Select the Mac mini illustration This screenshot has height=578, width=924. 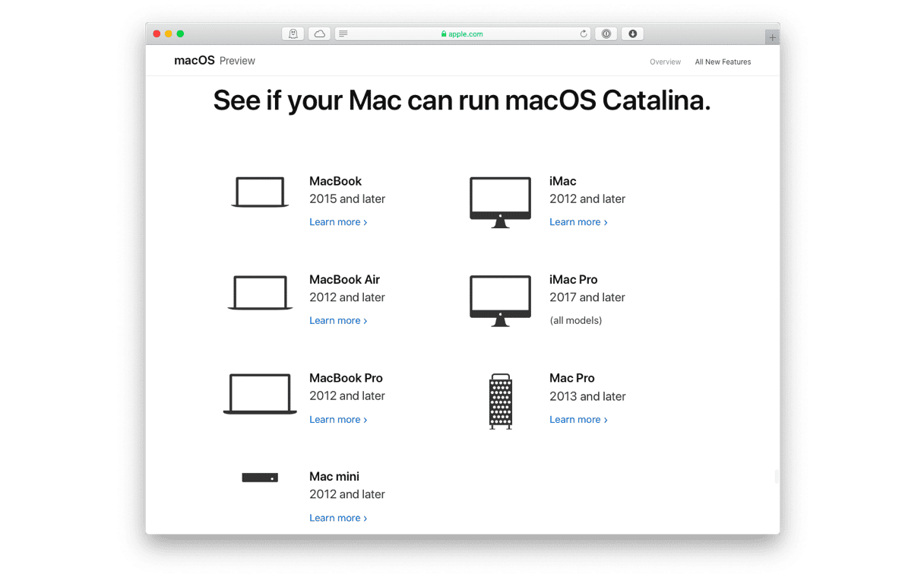coord(260,477)
